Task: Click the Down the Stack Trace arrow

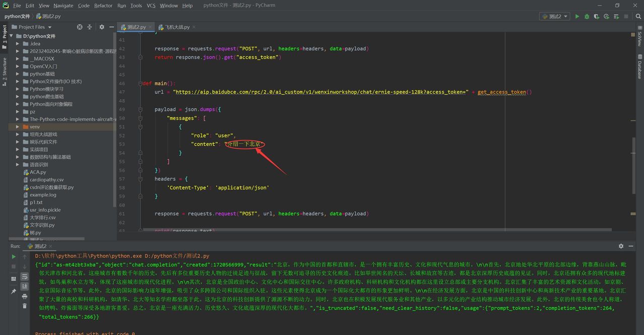Action: coord(24,266)
